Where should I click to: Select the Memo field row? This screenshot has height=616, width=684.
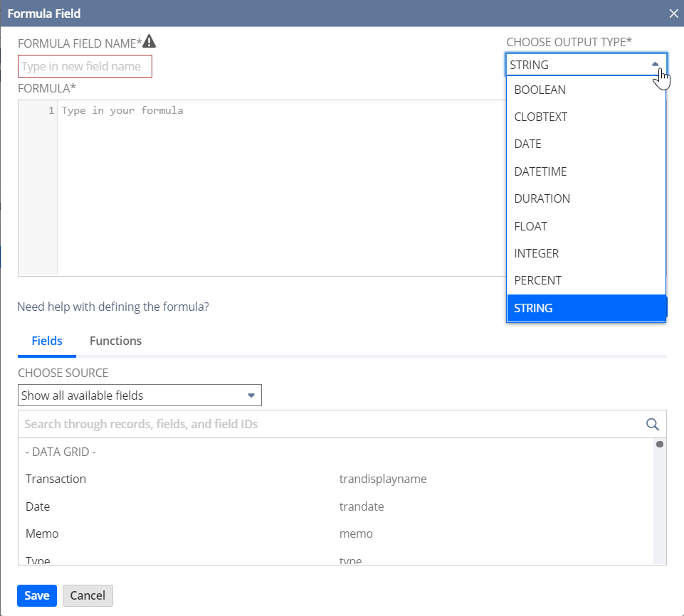pyautogui.click(x=336, y=533)
